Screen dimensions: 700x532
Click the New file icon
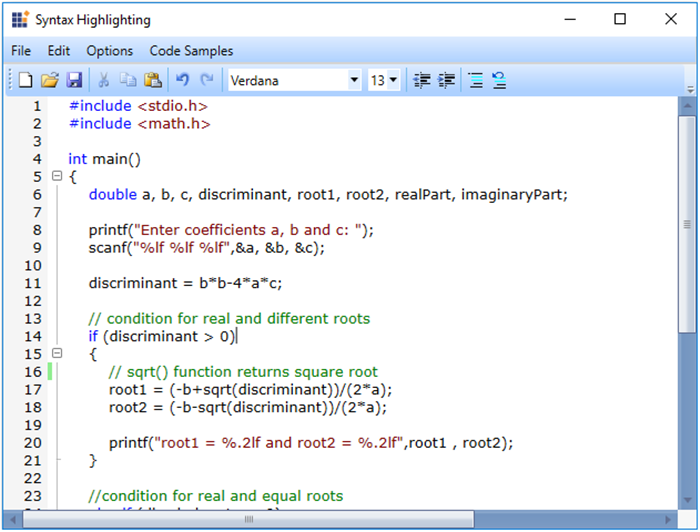click(25, 80)
